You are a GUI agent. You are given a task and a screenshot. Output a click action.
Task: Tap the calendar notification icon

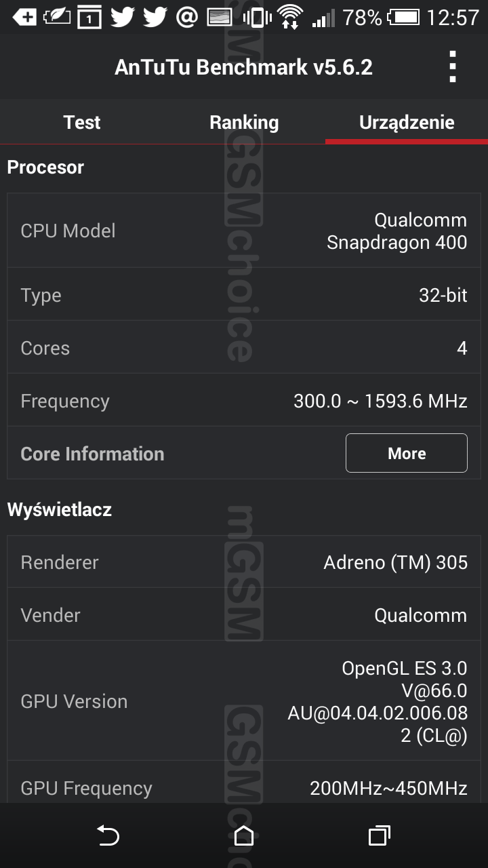pos(89,17)
